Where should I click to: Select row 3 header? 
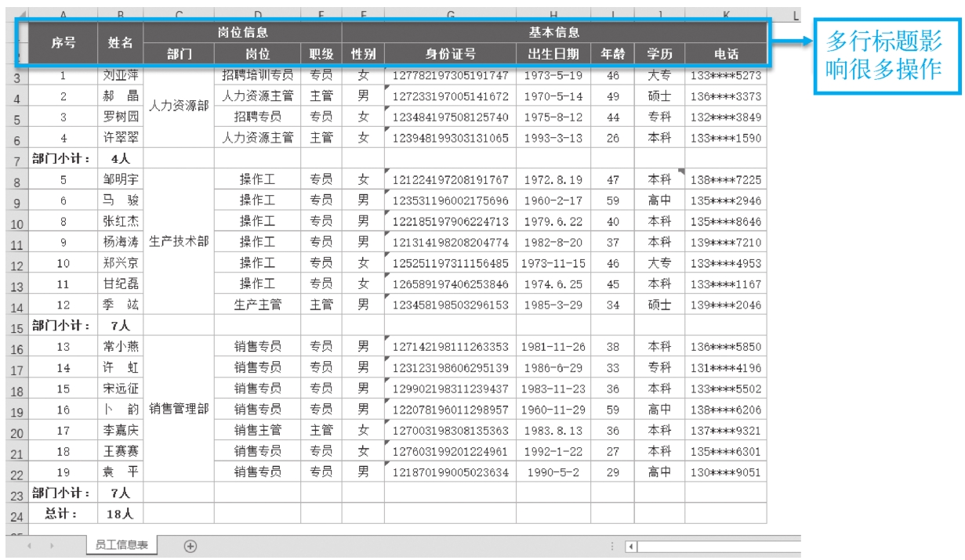[x=16, y=78]
